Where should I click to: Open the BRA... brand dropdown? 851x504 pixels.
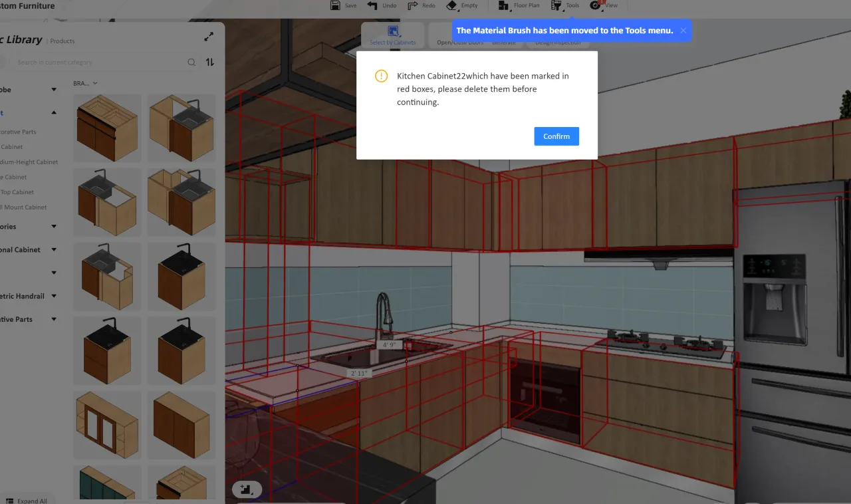(x=85, y=83)
